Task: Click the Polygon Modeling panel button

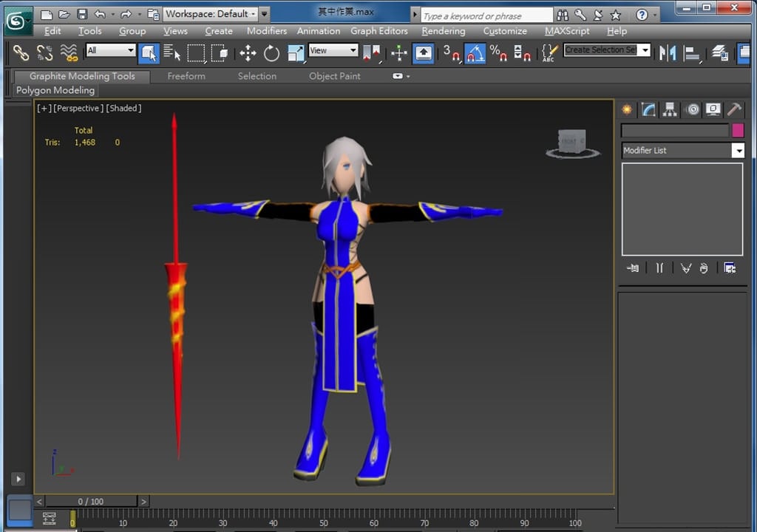Action: coord(55,90)
